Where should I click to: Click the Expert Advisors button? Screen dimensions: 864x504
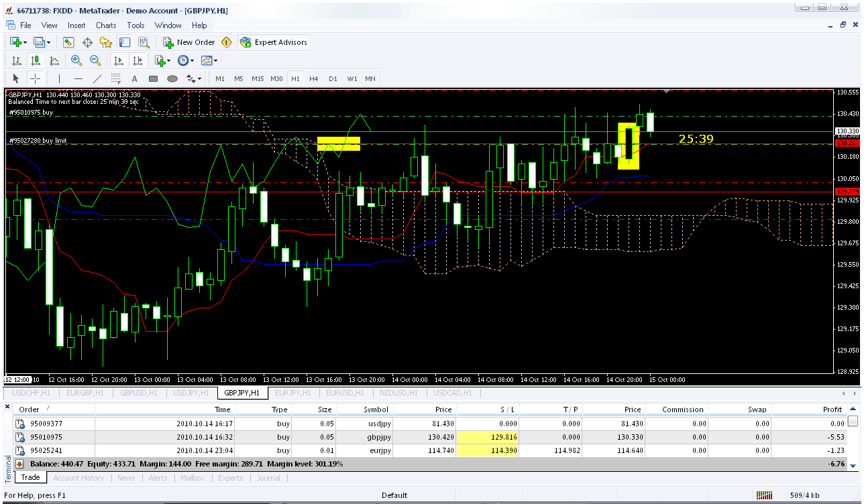pyautogui.click(x=274, y=42)
